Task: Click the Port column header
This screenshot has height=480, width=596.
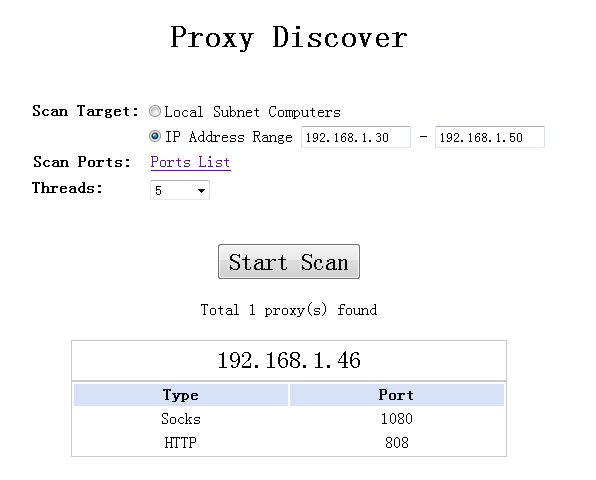Action: pyautogui.click(x=396, y=395)
